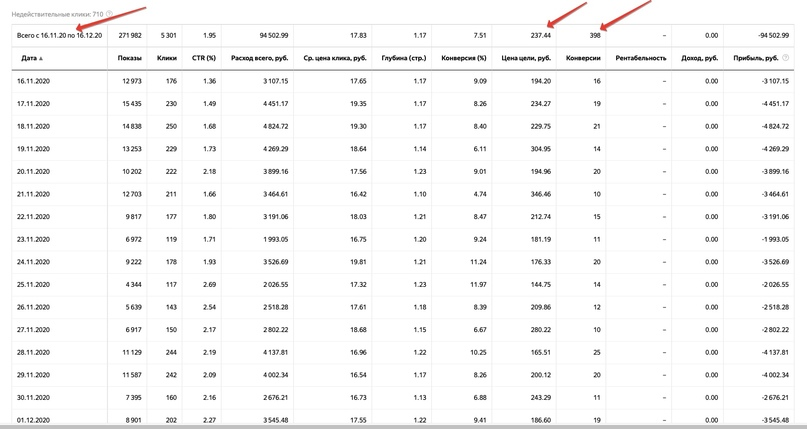The width and height of the screenshot is (807, 429).
Task: Click the Прибыль, руб. header label
Action: pyautogui.click(x=756, y=58)
